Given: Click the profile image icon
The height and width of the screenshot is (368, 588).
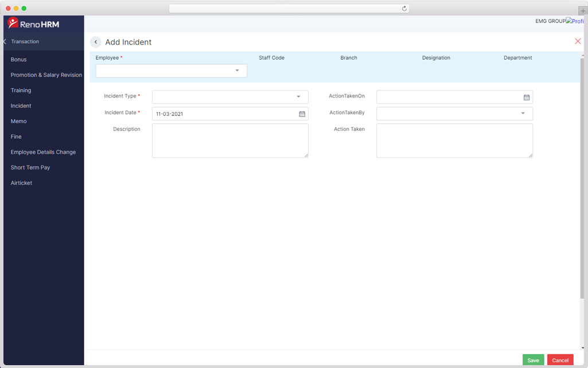Looking at the screenshot, I should click(x=574, y=21).
